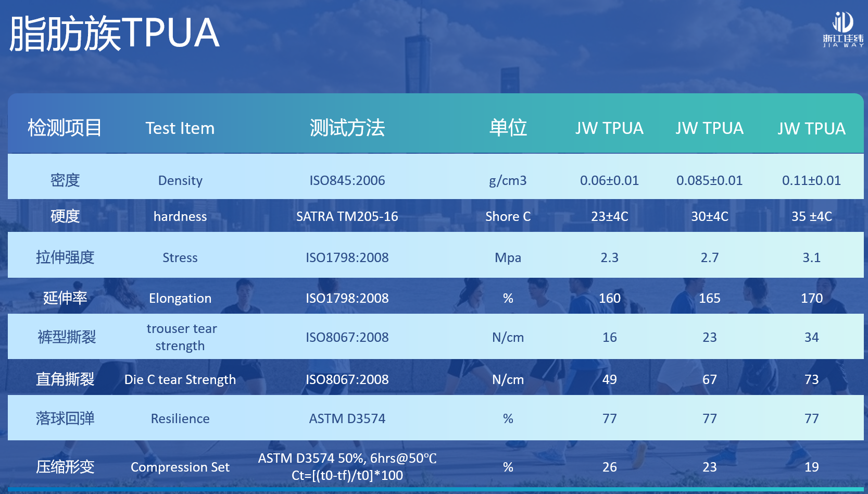Select the value 0.085±0.01
868x494 pixels.
click(x=710, y=180)
